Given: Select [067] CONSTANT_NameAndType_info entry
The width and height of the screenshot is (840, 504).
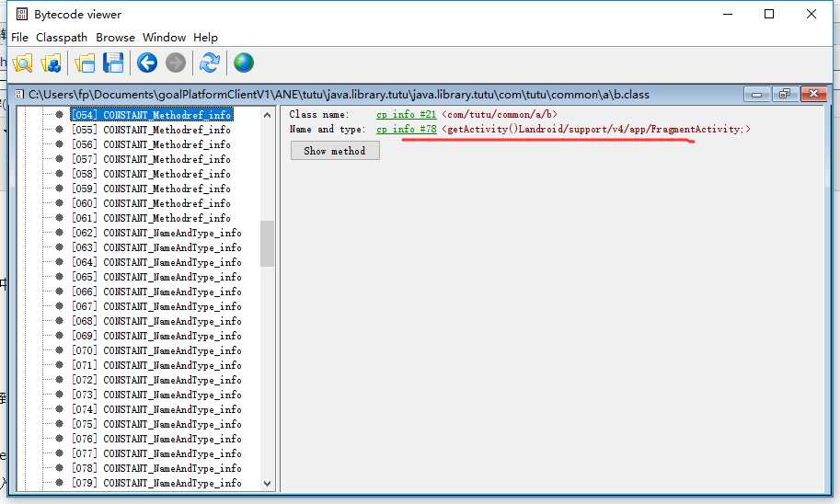Looking at the screenshot, I should 157,306.
